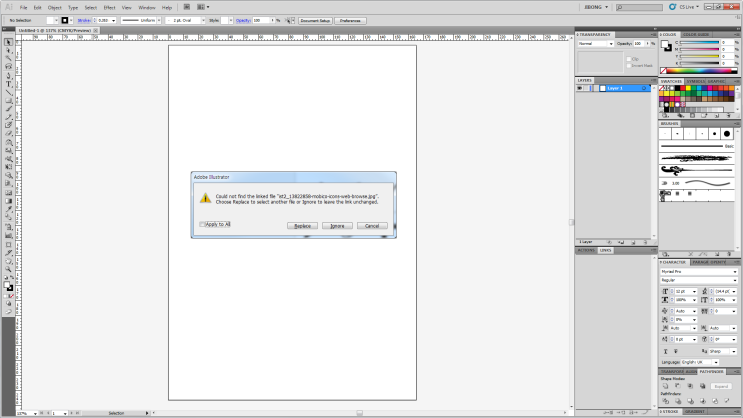
Task: Select the Selection tool (black arrow)
Action: [8, 42]
